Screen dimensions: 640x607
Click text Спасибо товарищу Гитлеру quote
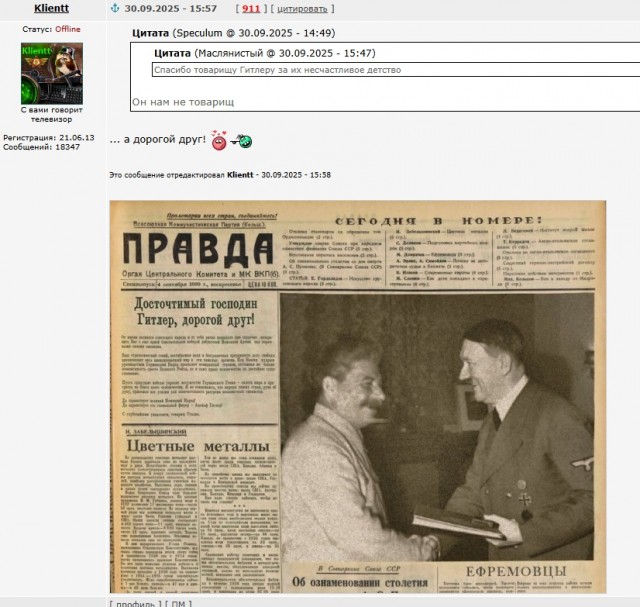[x=278, y=70]
